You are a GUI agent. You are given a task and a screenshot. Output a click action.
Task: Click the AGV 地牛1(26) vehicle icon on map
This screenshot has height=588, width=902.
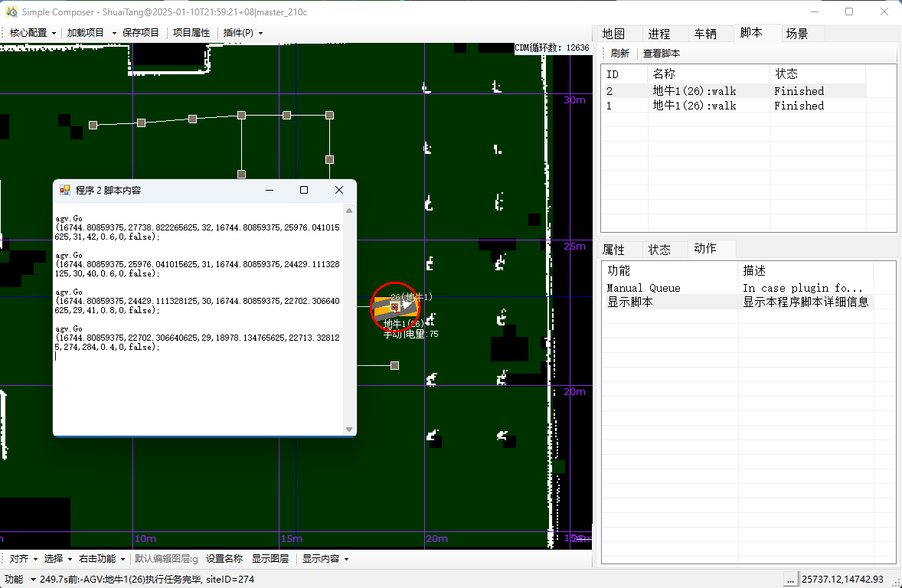tap(394, 306)
